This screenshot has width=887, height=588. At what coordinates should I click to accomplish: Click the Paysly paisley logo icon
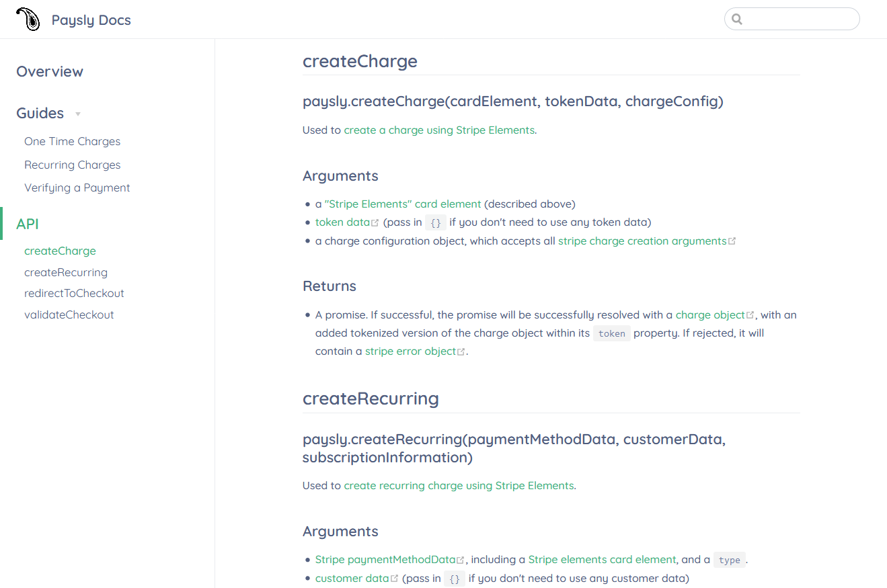(x=28, y=19)
